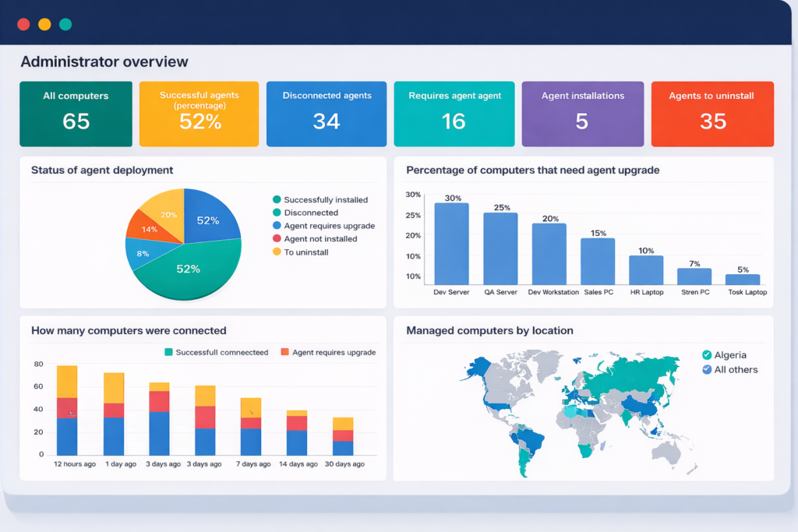The image size is (798, 532).
Task: Open the Requires agent agent card
Action: pyautogui.click(x=454, y=114)
